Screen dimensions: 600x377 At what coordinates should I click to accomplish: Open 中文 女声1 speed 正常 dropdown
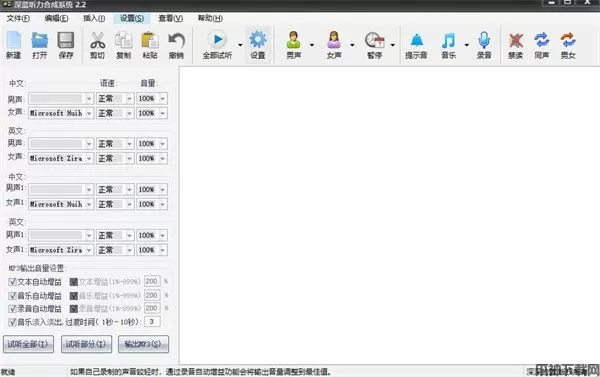(x=115, y=204)
